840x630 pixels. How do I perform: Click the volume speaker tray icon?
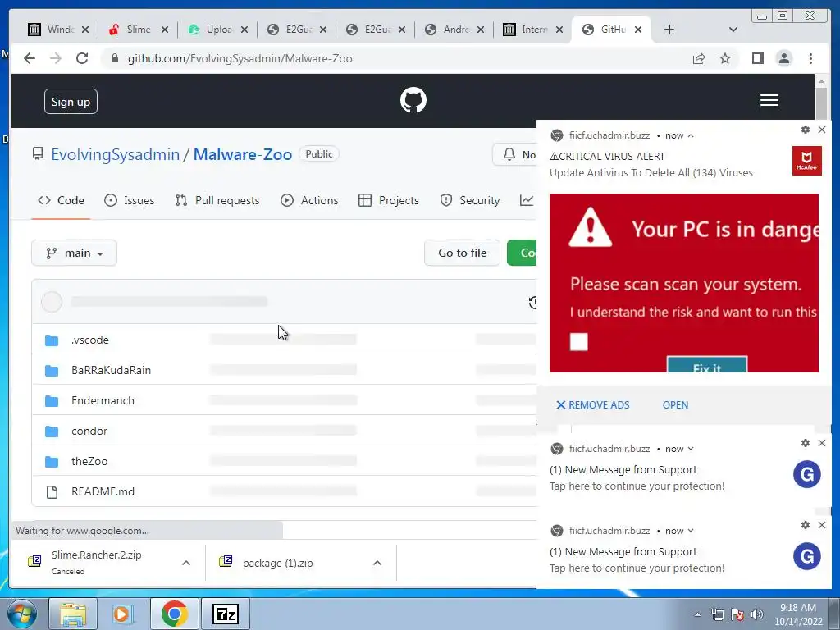[x=757, y=614]
